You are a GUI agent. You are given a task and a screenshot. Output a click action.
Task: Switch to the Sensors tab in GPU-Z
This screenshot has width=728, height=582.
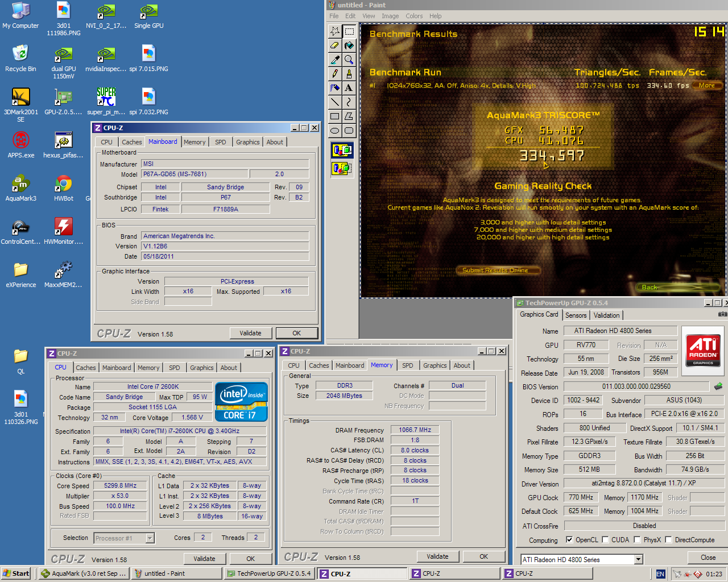pyautogui.click(x=576, y=315)
